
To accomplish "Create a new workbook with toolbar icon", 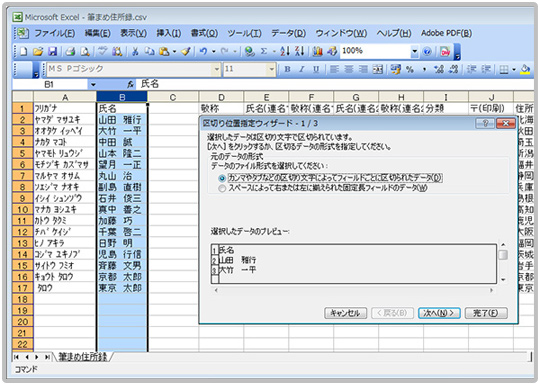I will pos(23,52).
